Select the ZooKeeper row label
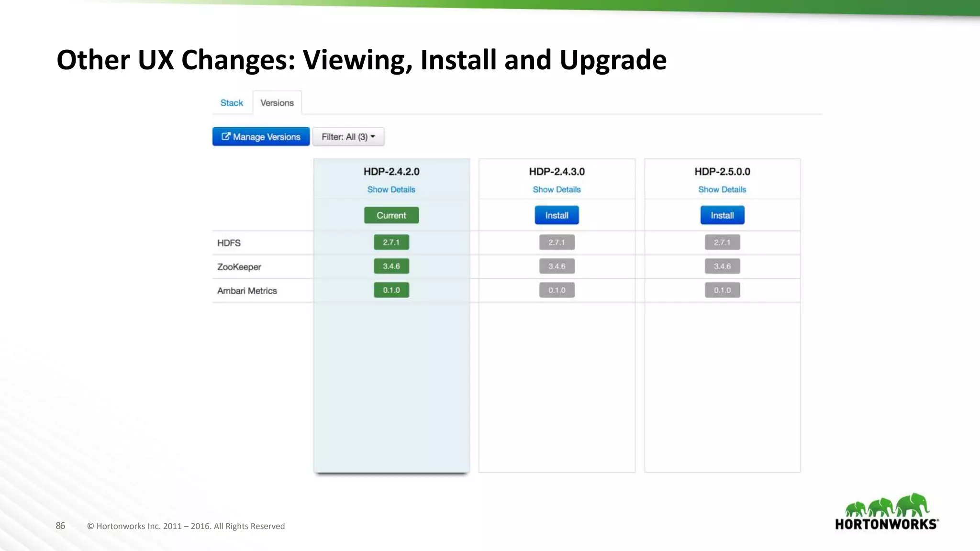 pos(239,267)
